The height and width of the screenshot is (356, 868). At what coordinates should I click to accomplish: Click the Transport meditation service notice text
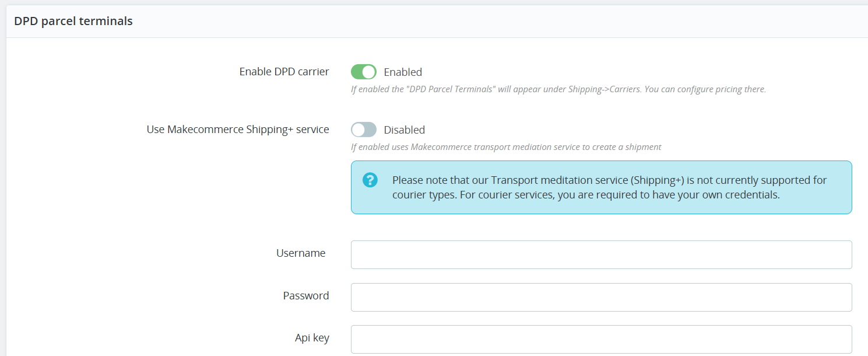tap(609, 187)
